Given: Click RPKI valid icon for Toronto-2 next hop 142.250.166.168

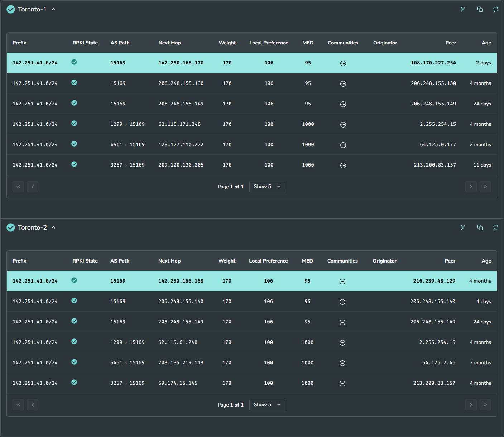Looking at the screenshot, I should (74, 280).
